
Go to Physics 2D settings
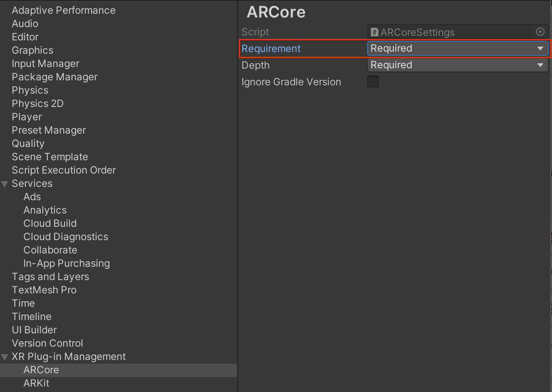click(37, 104)
